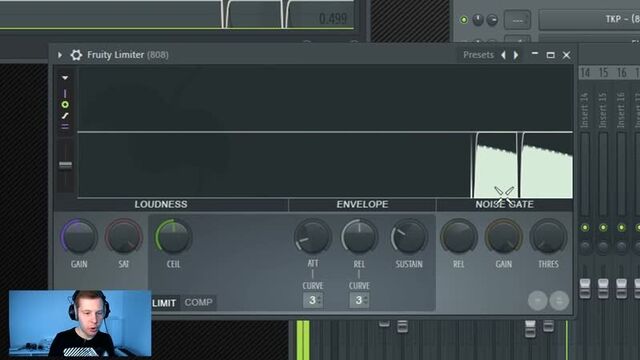Toggle mute light on Insert 14
The height and width of the screenshot is (360, 640).
(585, 228)
